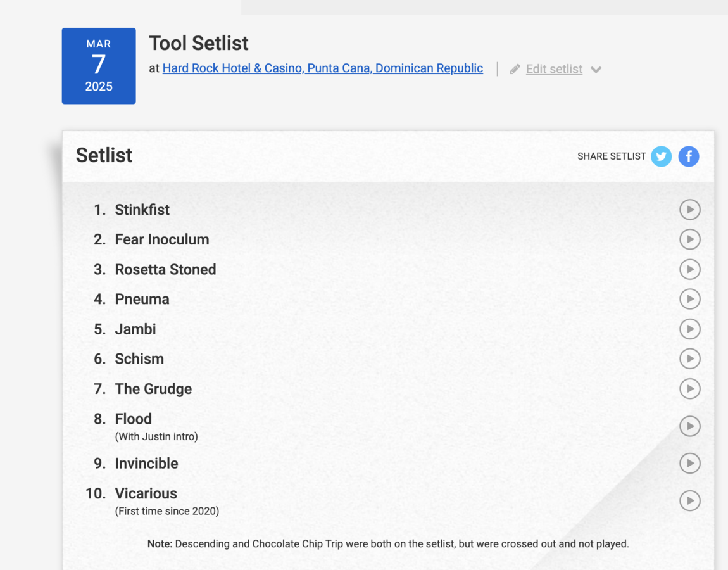The height and width of the screenshot is (570, 728).
Task: Open the Stinkfist song title
Action: (142, 210)
